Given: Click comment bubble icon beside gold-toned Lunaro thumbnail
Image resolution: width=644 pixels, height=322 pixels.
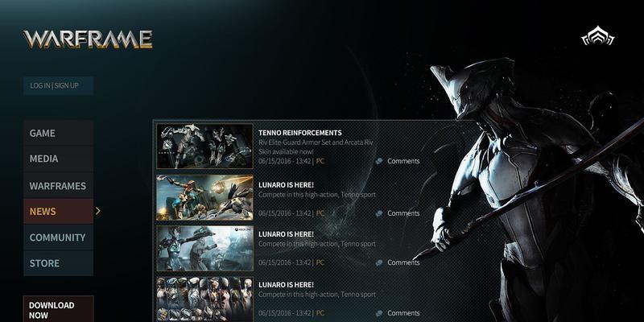Looking at the screenshot, I should pyautogui.click(x=379, y=213).
